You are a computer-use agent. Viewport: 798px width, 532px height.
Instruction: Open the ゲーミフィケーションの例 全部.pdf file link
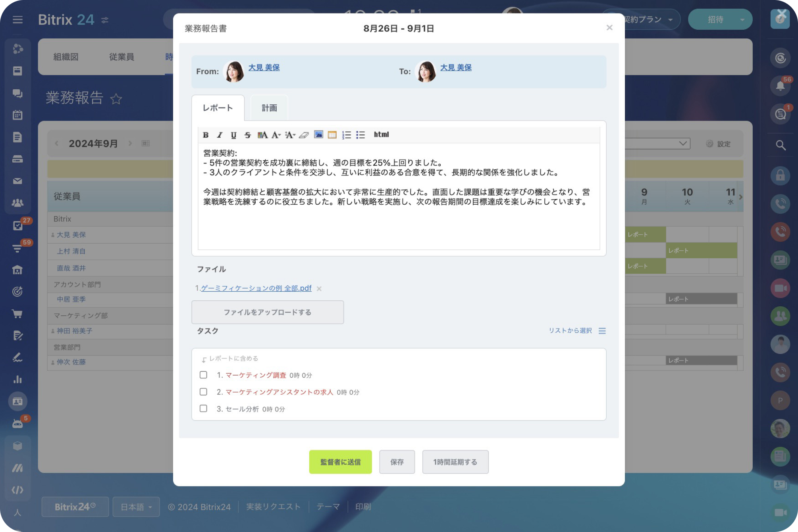click(256, 288)
